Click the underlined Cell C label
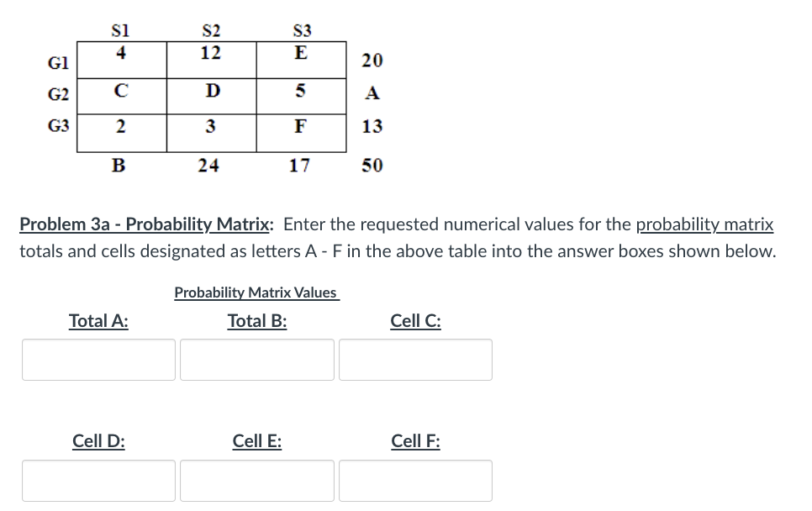812x511 pixels. coord(415,320)
